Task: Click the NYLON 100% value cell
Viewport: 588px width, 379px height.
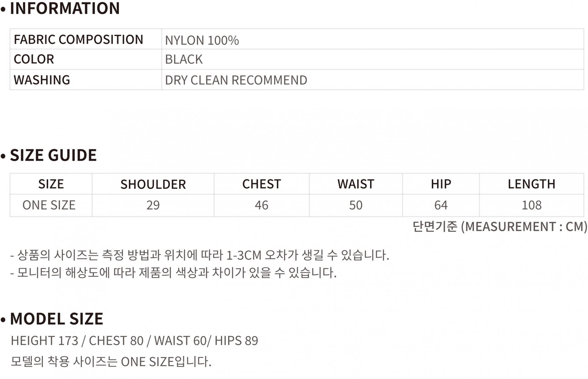Action: pos(202,40)
